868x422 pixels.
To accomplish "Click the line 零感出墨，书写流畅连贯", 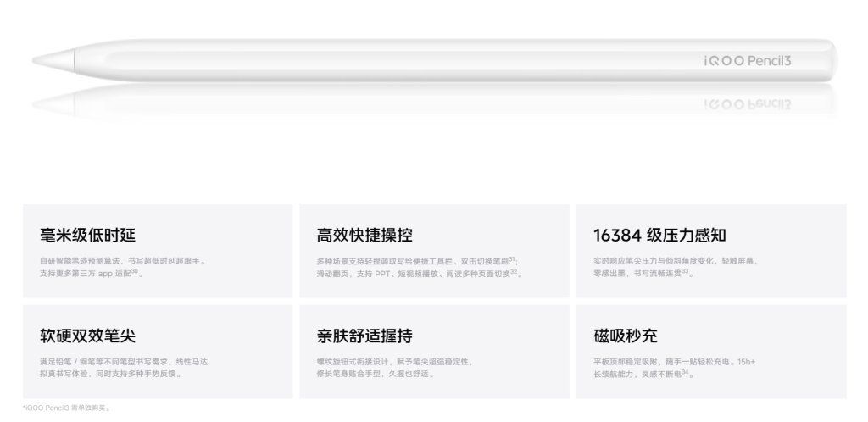I will (x=644, y=273).
